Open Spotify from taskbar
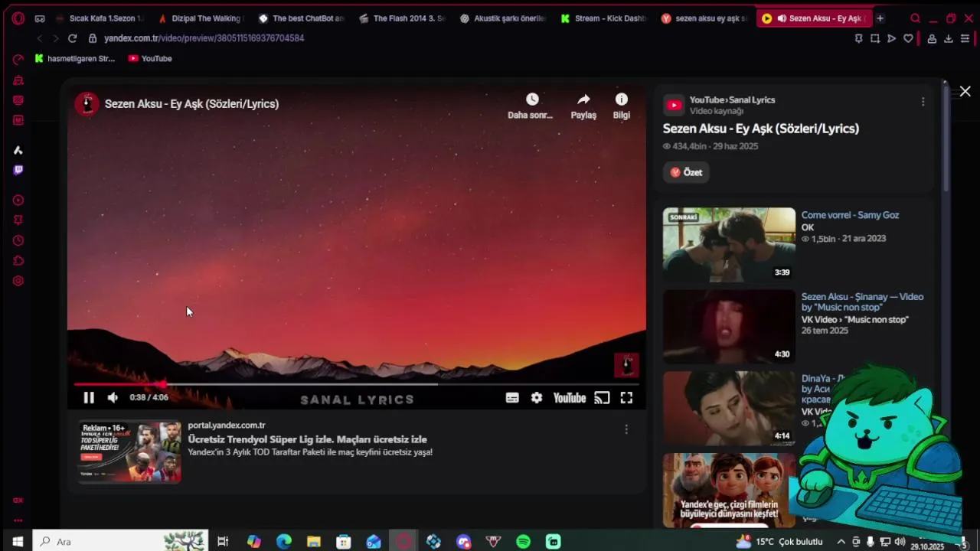 (x=524, y=542)
